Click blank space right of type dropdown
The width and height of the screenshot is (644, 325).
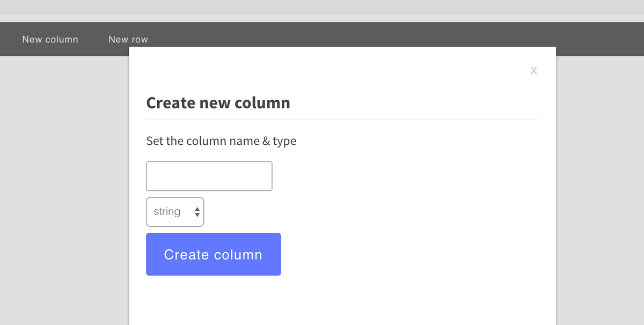(x=349, y=212)
